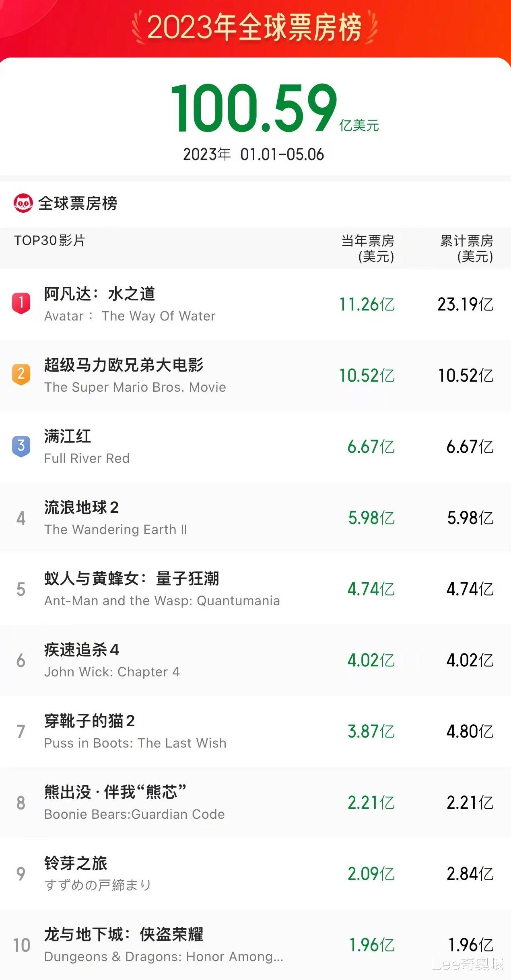The height and width of the screenshot is (980, 511).
Task: Click the blue rank 3 badge
Action: coord(21,446)
